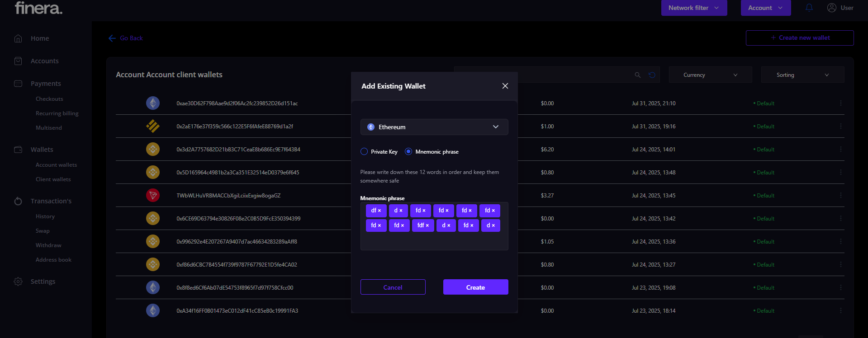The image size is (868, 338).
Task: Click the refresh icon beside search
Action: [x=652, y=75]
